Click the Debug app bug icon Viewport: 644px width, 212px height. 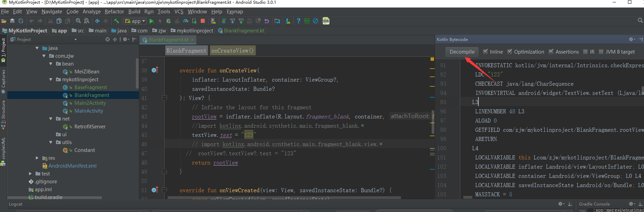point(168,21)
